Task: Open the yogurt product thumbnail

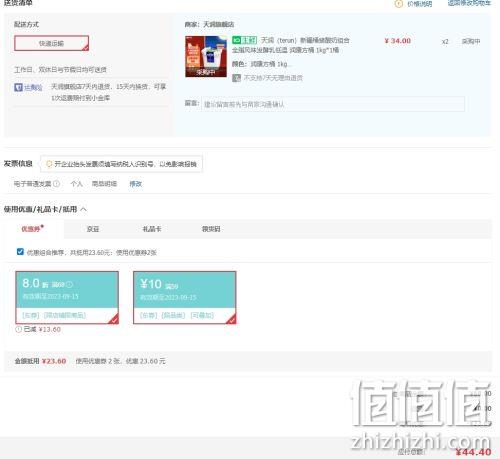Action: (206, 57)
